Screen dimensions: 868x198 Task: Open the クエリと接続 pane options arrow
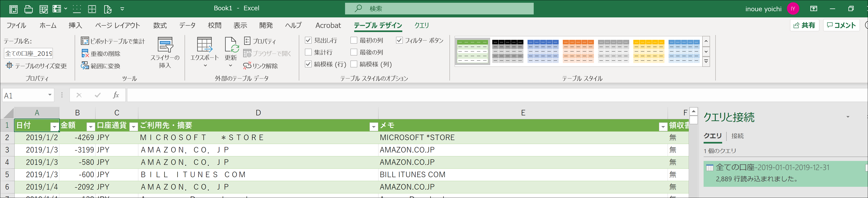point(848,117)
